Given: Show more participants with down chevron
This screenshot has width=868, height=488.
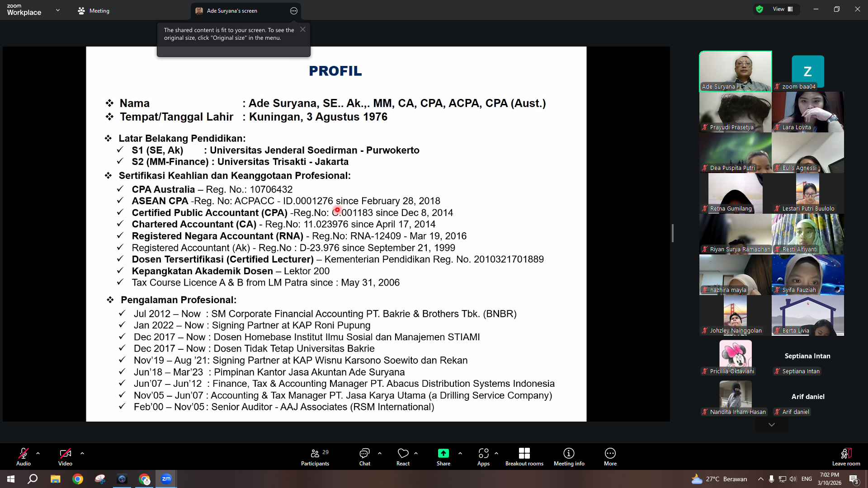Looking at the screenshot, I should pos(772,425).
